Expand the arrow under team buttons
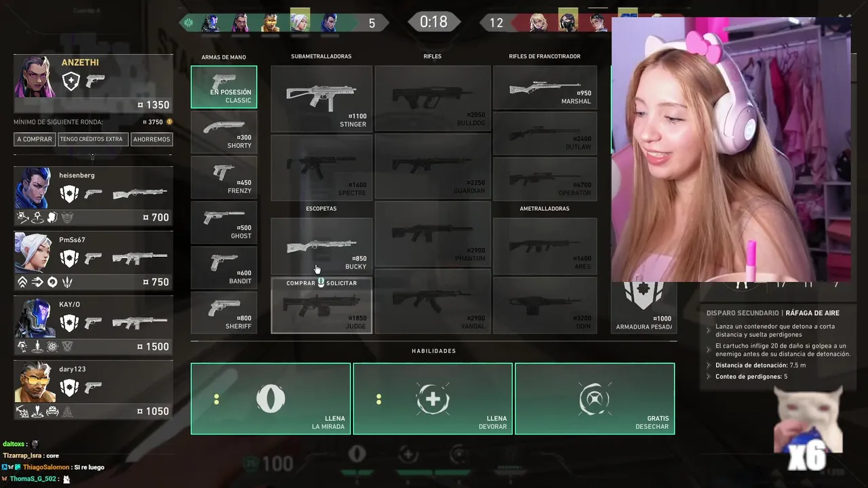 pos(92,157)
